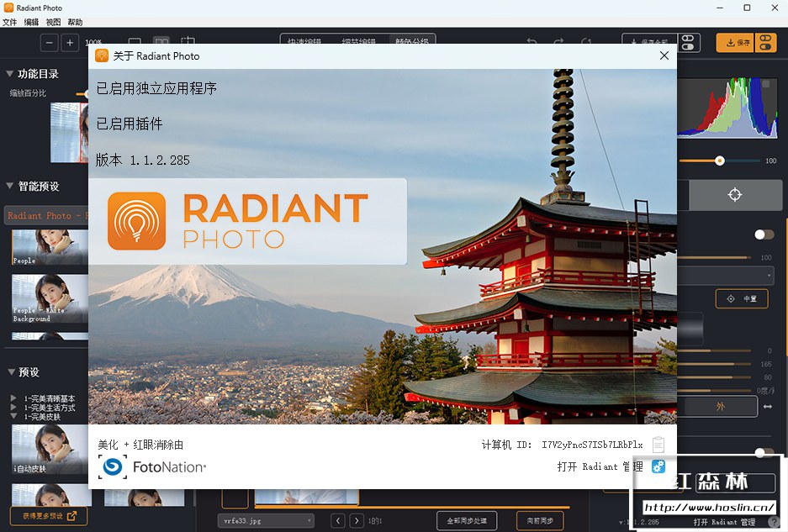Click the histogram corner square icon

766,84
